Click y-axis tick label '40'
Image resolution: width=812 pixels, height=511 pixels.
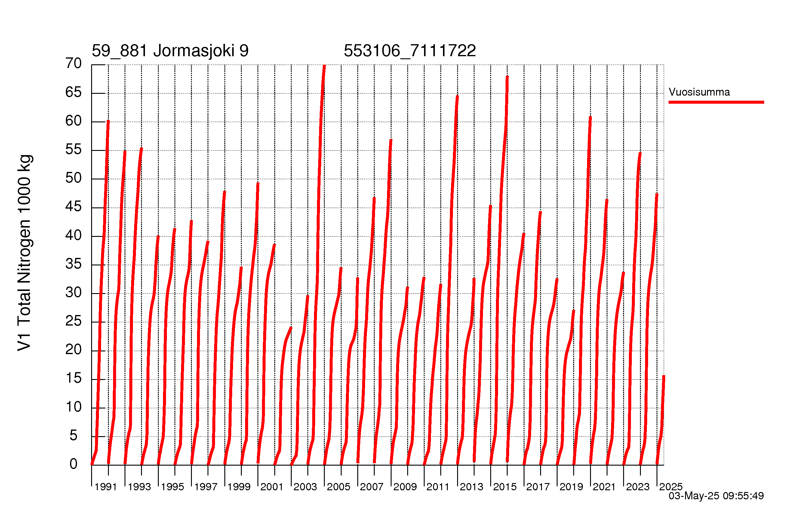73,235
